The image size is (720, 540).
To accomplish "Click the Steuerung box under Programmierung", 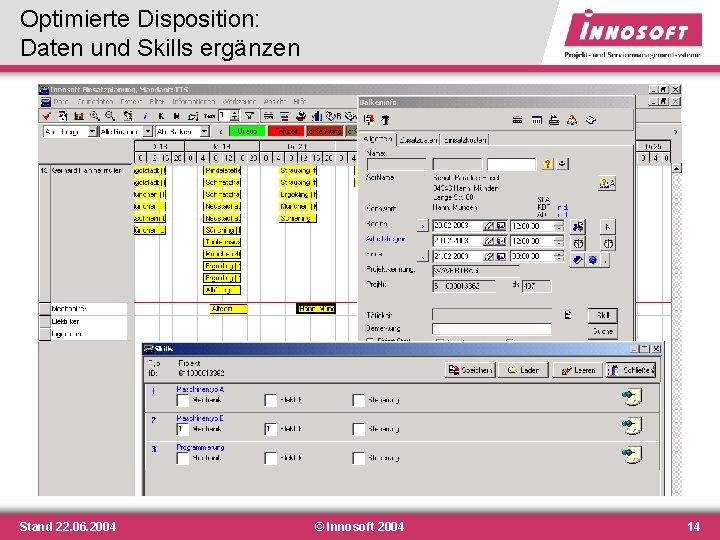I will [359, 458].
